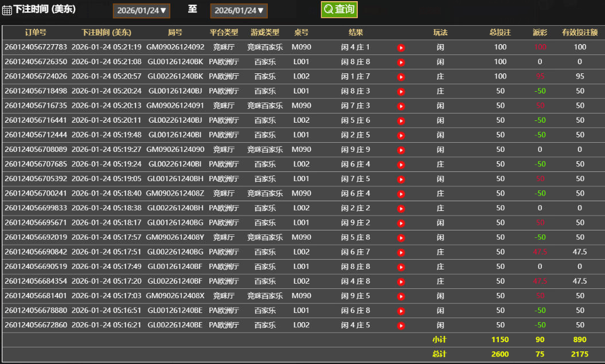The height and width of the screenshot is (364, 605).
Task: Open replay for round GL001261240BG
Action: pos(401,223)
